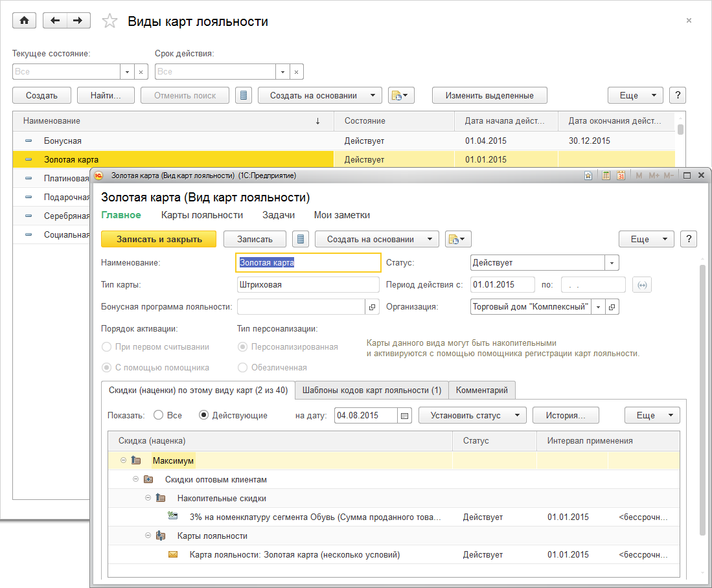The image size is (712, 588).
Task: Add page to favorites with star icon
Action: click(110, 21)
